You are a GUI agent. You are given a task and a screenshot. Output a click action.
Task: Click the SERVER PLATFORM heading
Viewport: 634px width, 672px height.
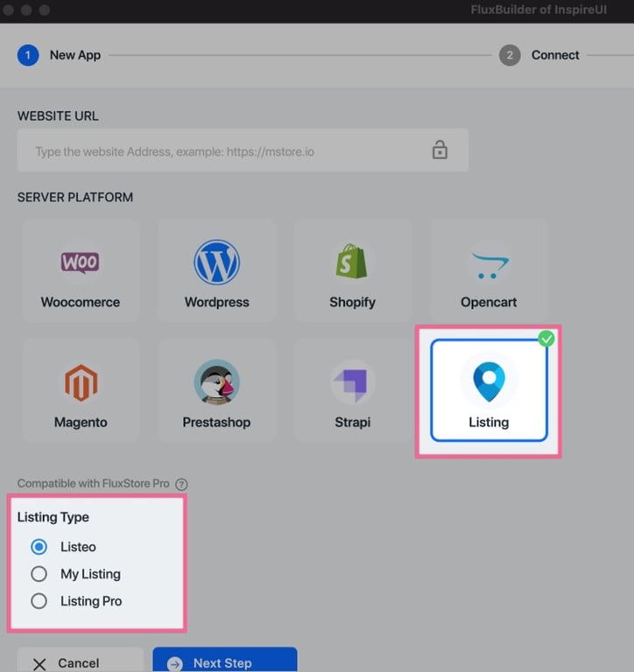tap(75, 197)
